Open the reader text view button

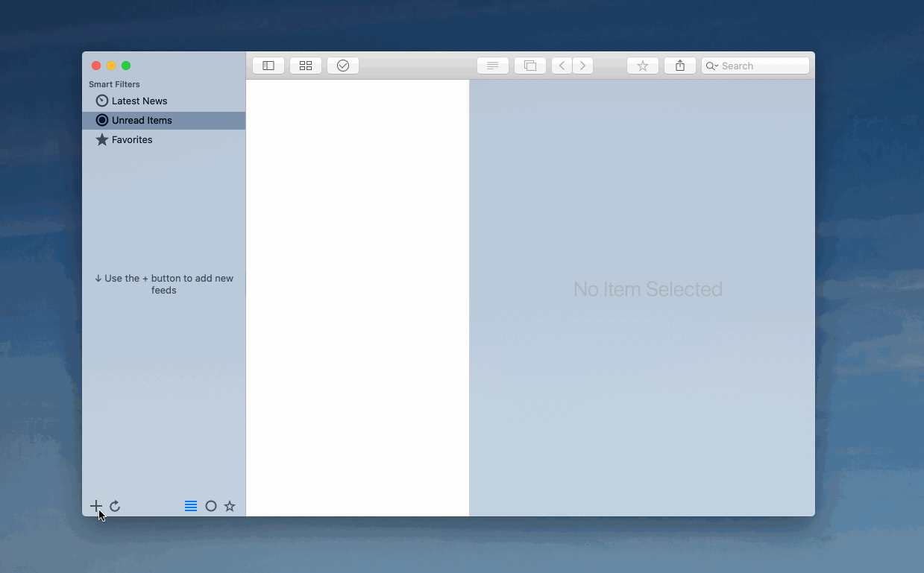493,66
